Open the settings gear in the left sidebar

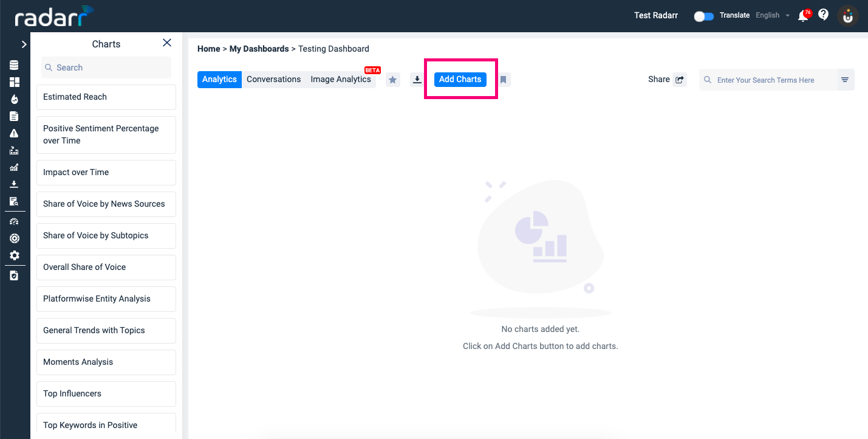point(15,255)
